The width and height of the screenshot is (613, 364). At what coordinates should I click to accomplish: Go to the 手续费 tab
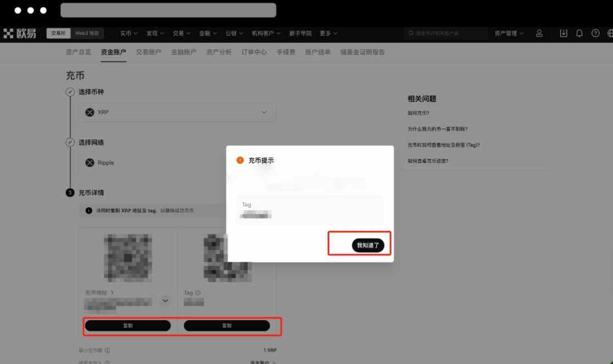click(x=286, y=52)
